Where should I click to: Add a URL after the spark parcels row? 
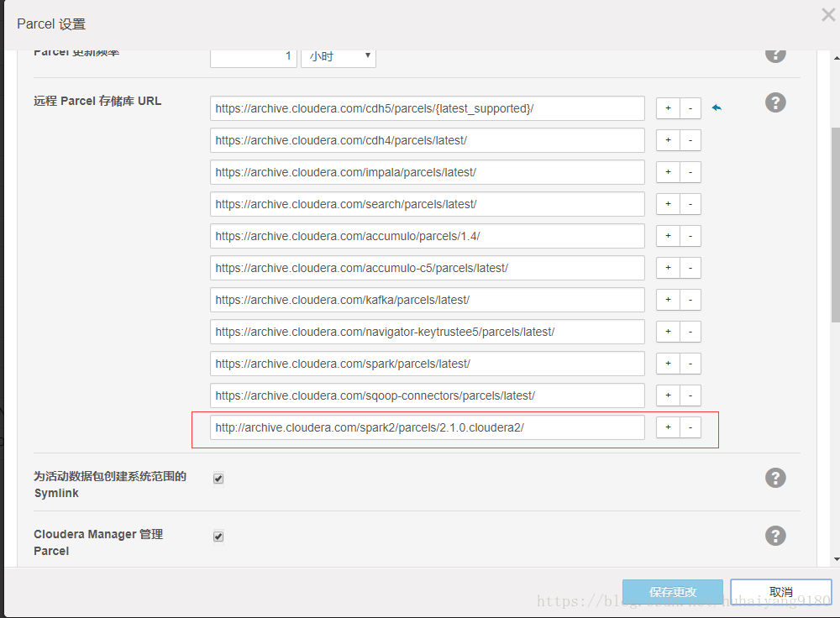(668, 364)
